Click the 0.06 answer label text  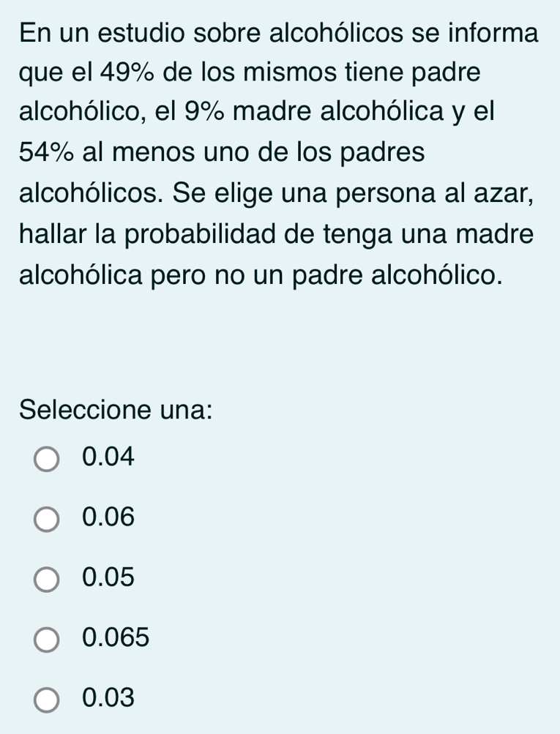point(109,518)
